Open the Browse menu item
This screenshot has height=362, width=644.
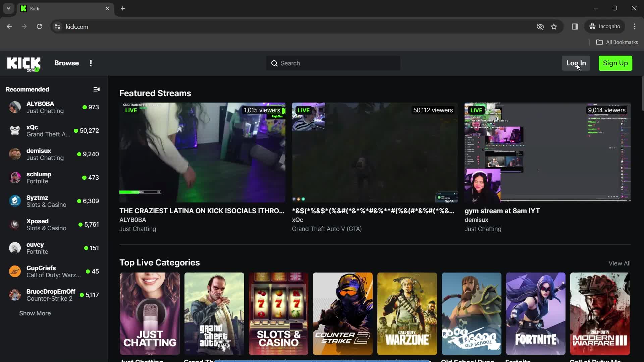pyautogui.click(x=66, y=63)
